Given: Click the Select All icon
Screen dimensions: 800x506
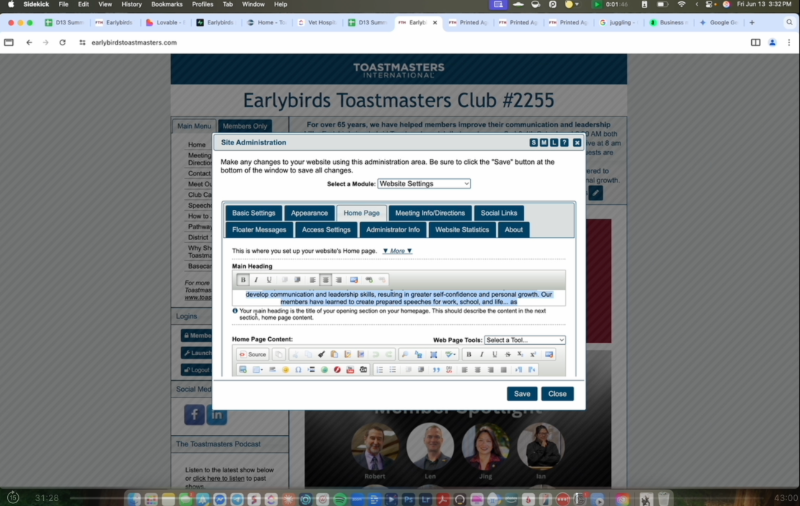Looking at the screenshot, I should [434, 355].
